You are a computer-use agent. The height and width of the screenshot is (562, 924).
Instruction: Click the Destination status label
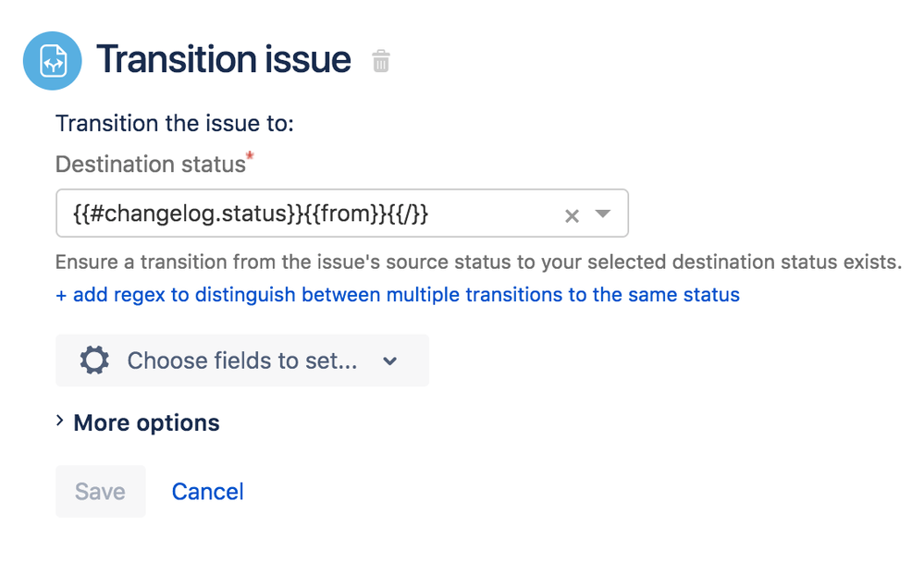click(x=150, y=165)
